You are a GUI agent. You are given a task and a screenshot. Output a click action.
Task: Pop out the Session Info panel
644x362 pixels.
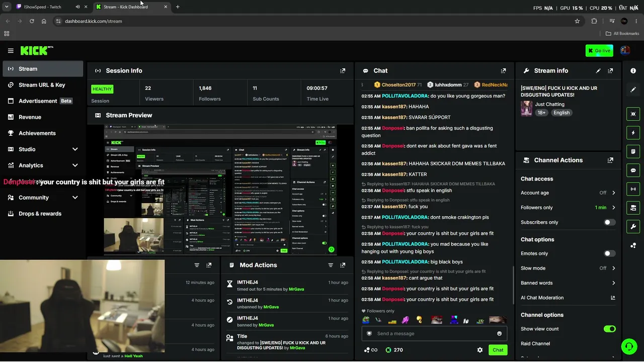point(343,71)
